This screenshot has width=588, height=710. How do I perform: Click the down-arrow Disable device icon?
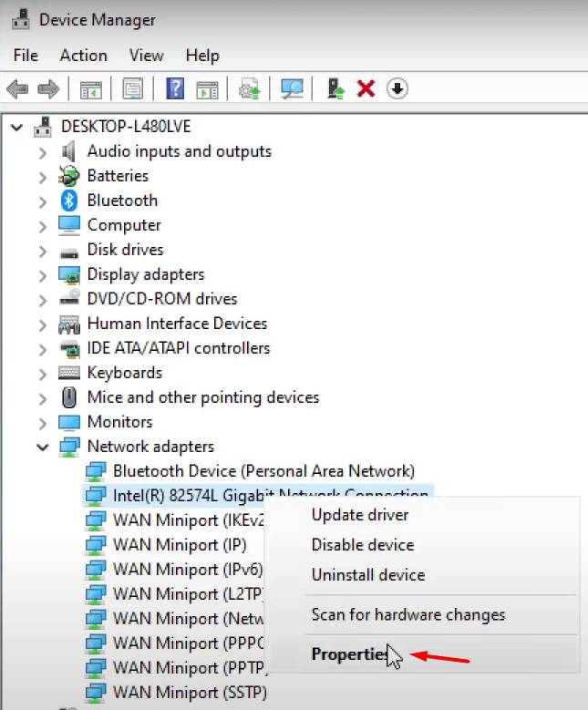397,88
